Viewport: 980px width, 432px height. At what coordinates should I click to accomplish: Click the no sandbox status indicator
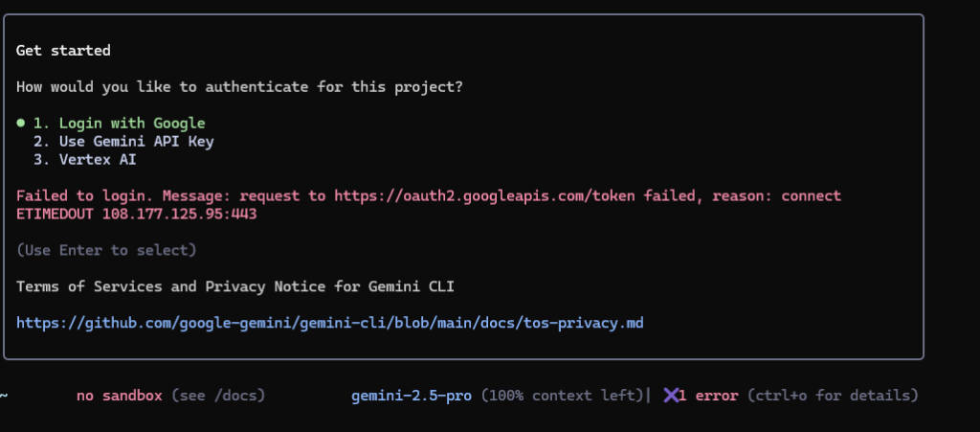[120, 396]
